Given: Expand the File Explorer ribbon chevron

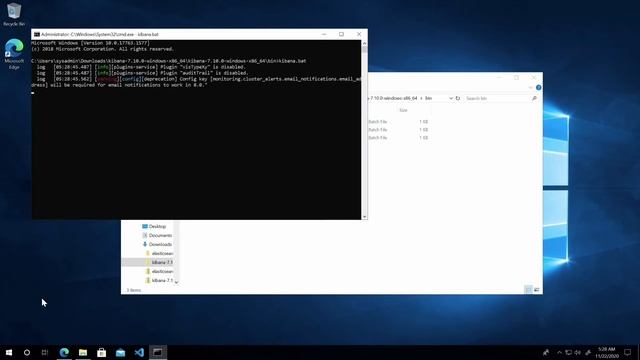Looking at the screenshot, I should (530, 87).
